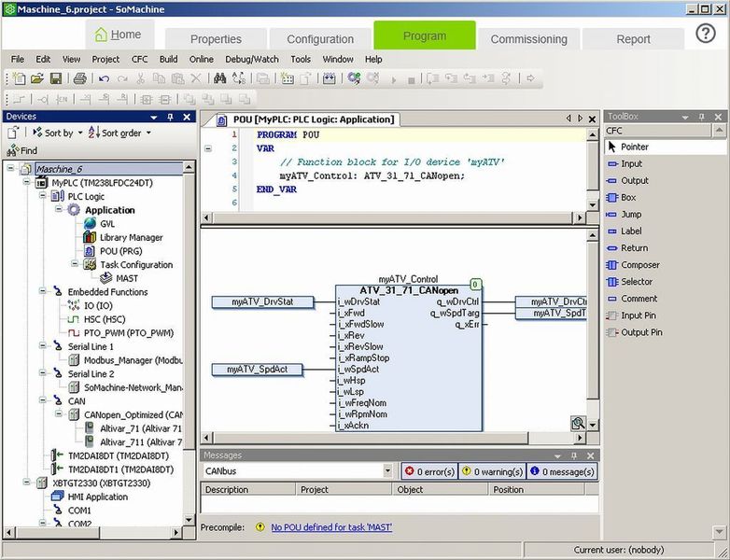This screenshot has height=560, width=730.
Task: Toggle the 0 warning(s) filter button
Action: click(x=492, y=471)
